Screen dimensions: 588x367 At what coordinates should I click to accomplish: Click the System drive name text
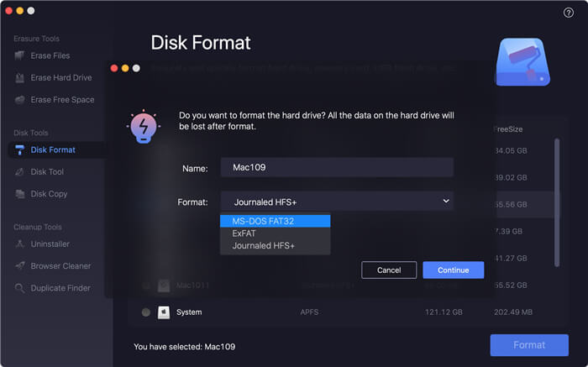pos(189,312)
